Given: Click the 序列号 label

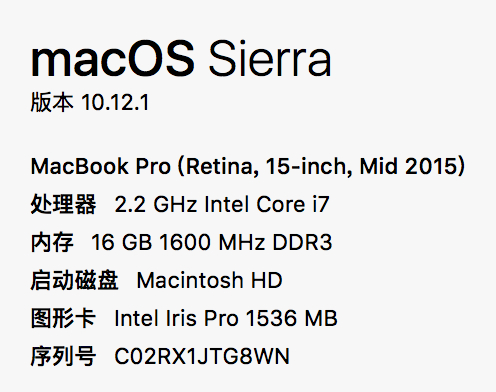Looking at the screenshot, I should [63, 356].
